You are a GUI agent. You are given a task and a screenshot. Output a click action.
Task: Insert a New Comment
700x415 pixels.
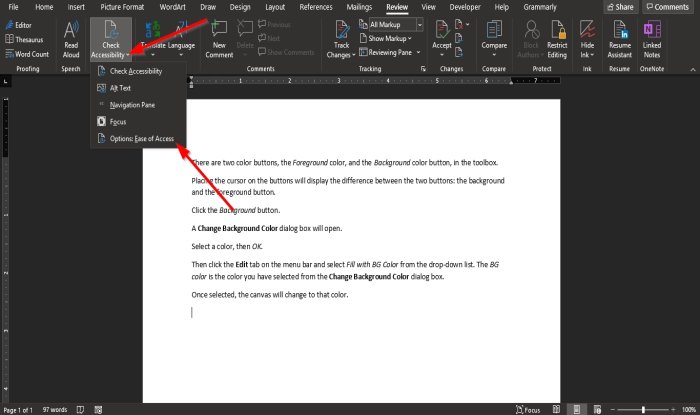click(x=219, y=39)
